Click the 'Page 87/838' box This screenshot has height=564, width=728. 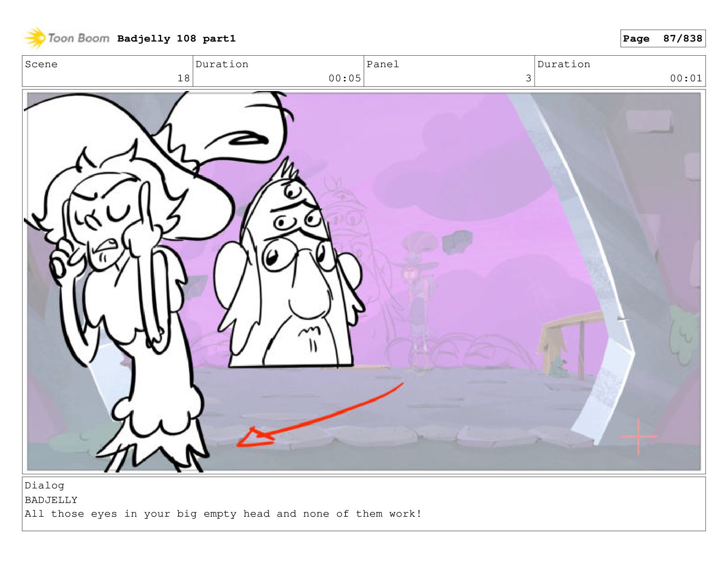click(663, 38)
